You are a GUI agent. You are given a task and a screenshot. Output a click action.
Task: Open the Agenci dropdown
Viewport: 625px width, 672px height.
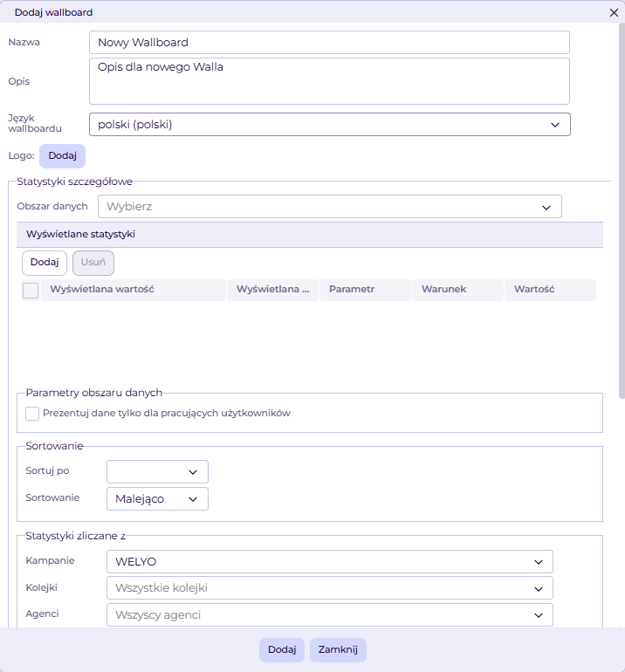tap(330, 615)
